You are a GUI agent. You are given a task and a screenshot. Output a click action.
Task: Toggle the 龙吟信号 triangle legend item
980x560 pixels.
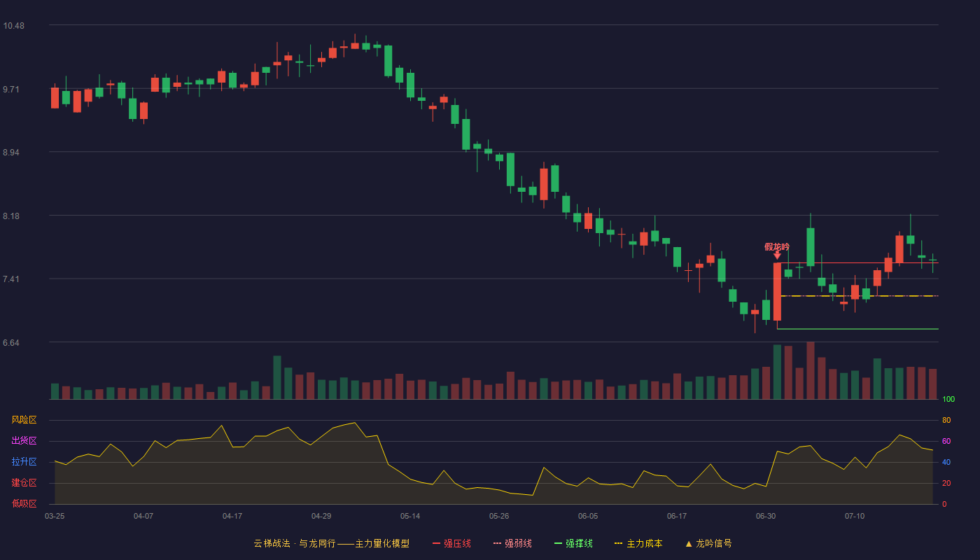coord(708,543)
